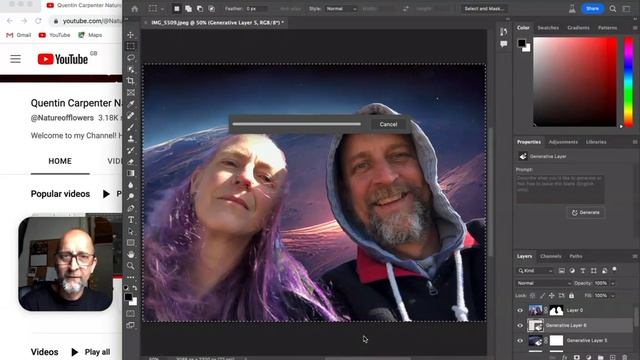Pick a shade in the color field
The height and width of the screenshot is (360, 640).
click(575, 82)
